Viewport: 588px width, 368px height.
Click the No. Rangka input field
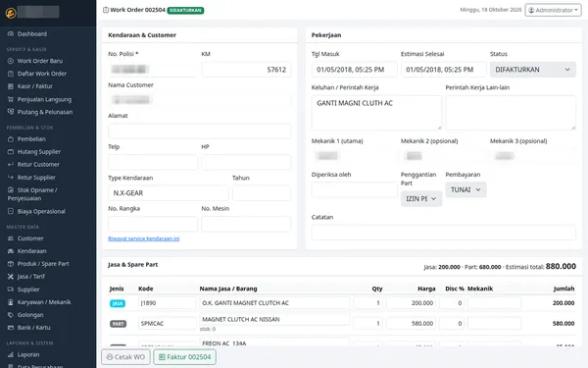coord(153,224)
